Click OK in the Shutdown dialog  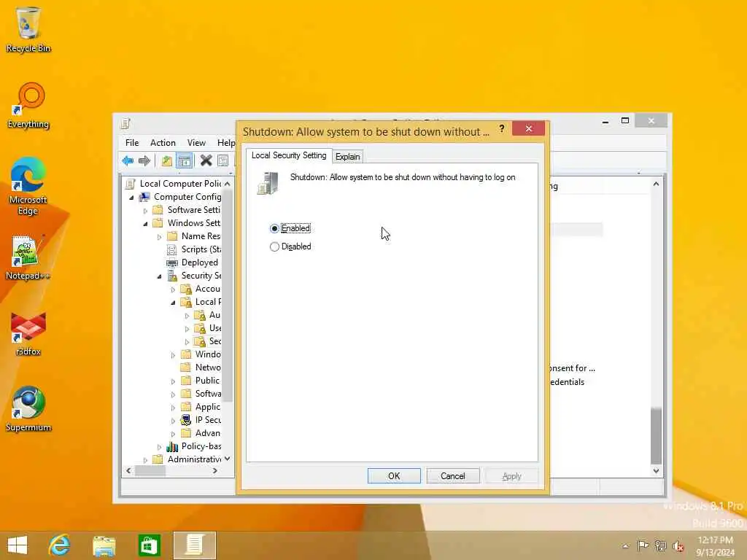click(x=394, y=475)
